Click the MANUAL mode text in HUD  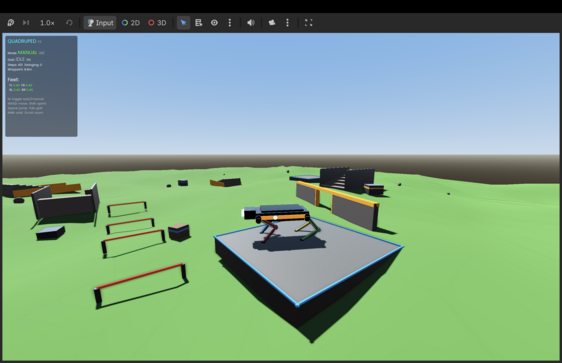27,52
